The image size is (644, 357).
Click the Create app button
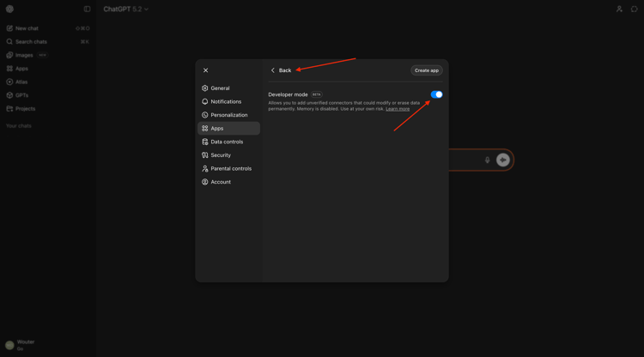coord(426,70)
